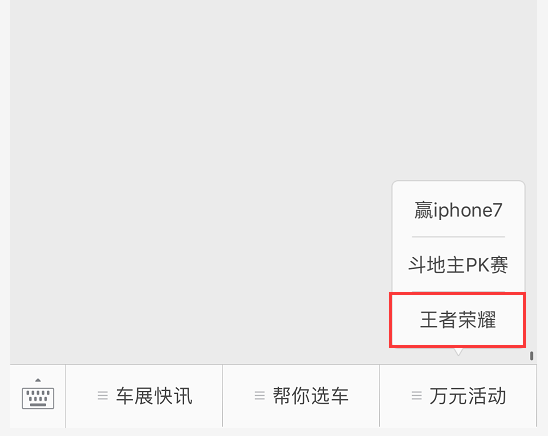Click the small up arrow above keyboard icon
548x436 pixels.
click(38, 380)
